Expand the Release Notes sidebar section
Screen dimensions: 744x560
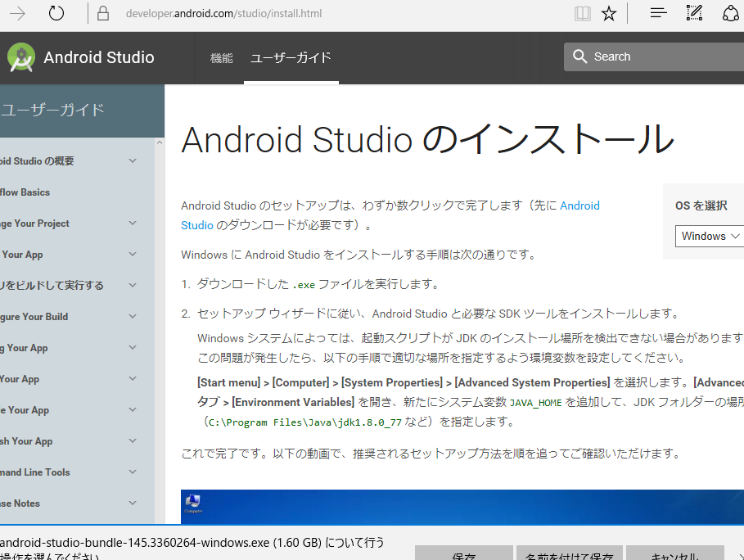pos(133,504)
